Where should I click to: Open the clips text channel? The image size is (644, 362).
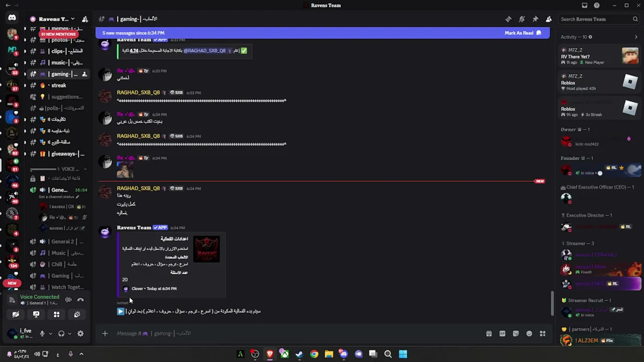coord(59,51)
